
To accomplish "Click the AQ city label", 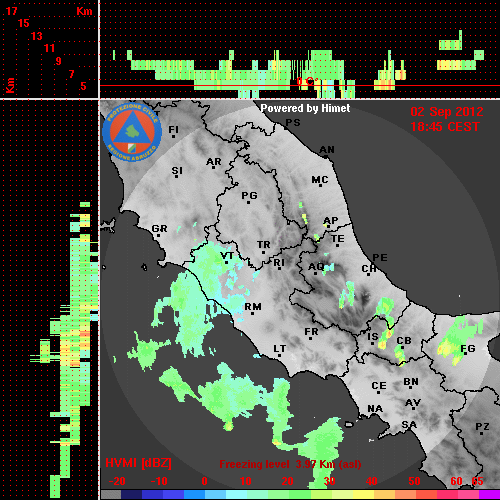I will pos(316,267).
